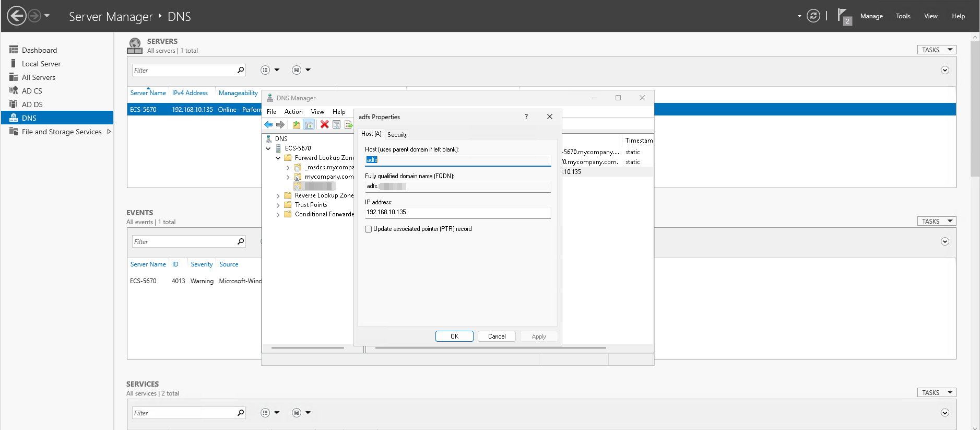Click the Server Manager back navigation arrow

point(17,16)
